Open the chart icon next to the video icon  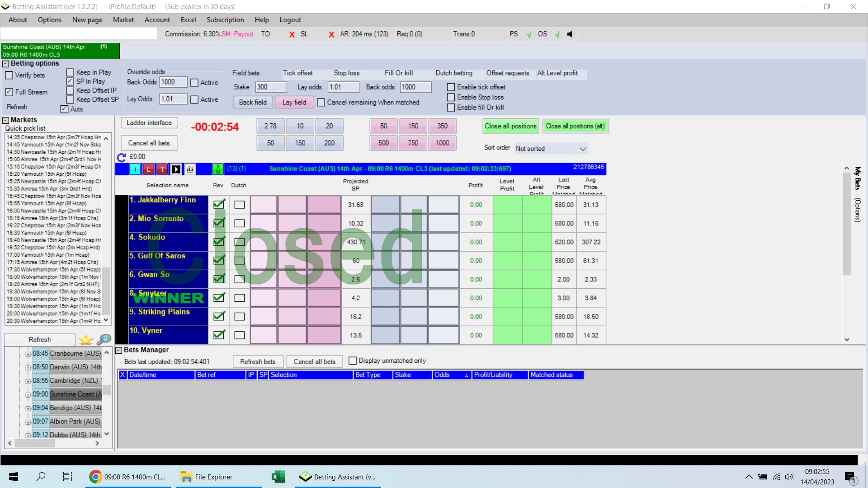point(190,169)
